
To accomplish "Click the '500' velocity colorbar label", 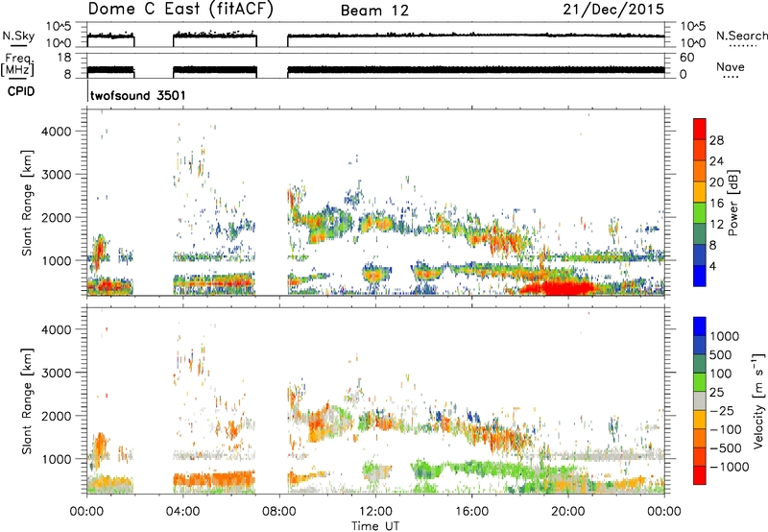I will pos(720,355).
